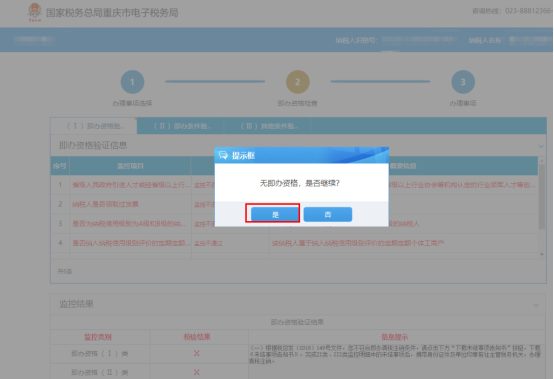Click the 共6条 record count text
Image resolution: width=554 pixels, height=379 pixels.
coord(65,271)
